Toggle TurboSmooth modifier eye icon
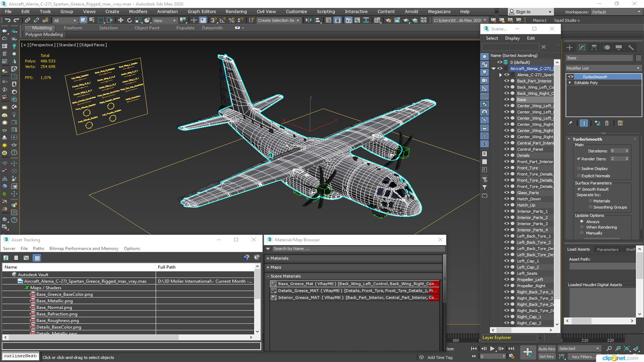The height and width of the screenshot is (362, 644). tap(571, 77)
